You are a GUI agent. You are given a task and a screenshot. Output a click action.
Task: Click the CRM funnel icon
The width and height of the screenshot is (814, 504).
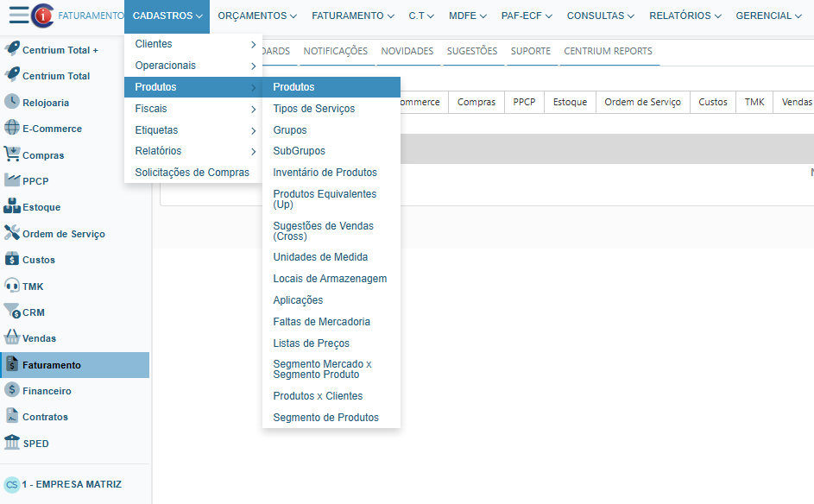point(12,312)
